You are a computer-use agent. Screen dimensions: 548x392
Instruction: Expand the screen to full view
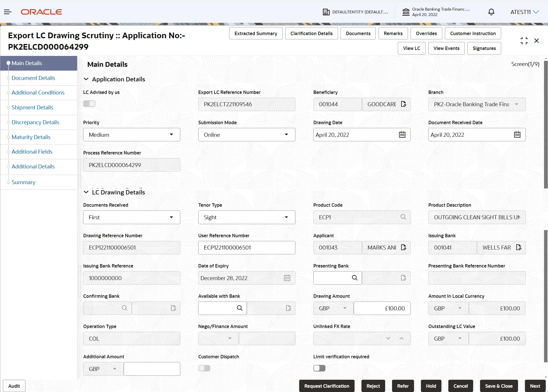pos(524,41)
